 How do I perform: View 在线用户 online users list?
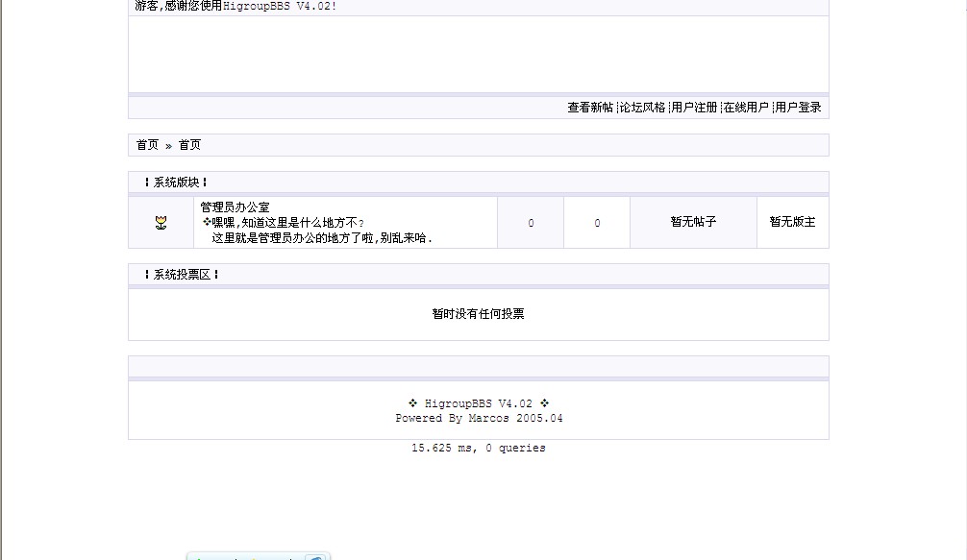click(x=746, y=108)
